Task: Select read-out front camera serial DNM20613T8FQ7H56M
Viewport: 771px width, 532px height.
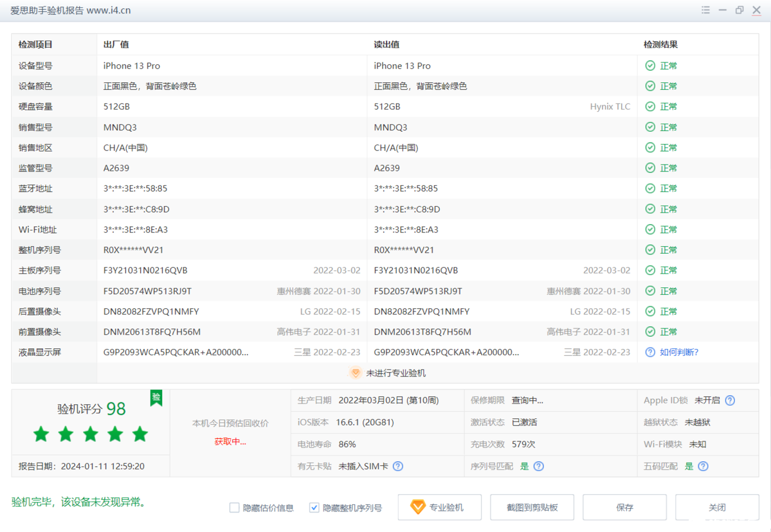Action: coord(422,332)
